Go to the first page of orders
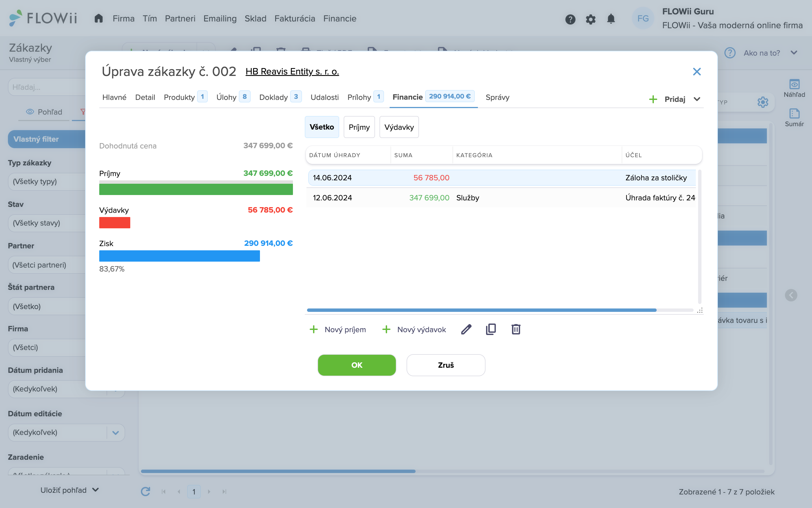 (x=164, y=492)
